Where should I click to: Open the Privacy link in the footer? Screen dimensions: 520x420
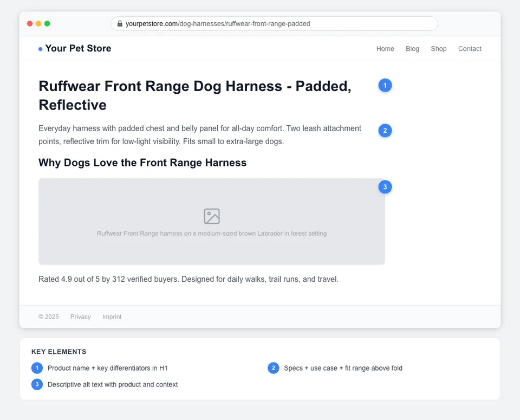pos(80,316)
